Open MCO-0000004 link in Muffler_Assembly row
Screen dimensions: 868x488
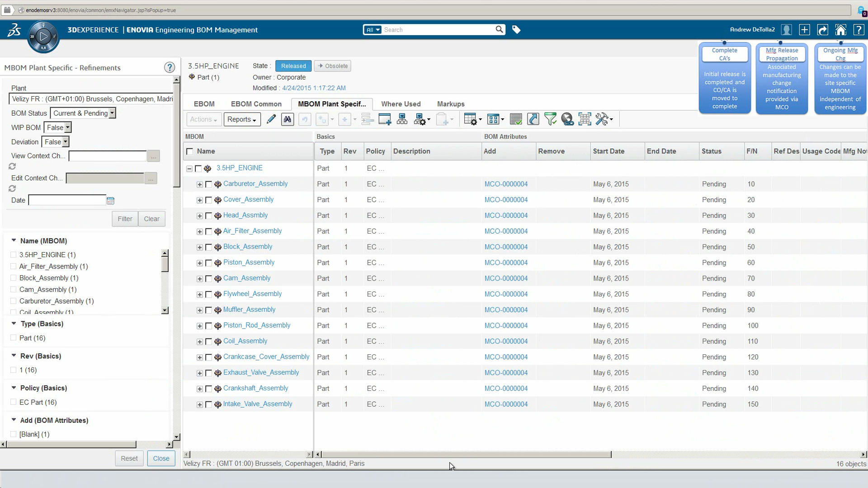(506, 310)
